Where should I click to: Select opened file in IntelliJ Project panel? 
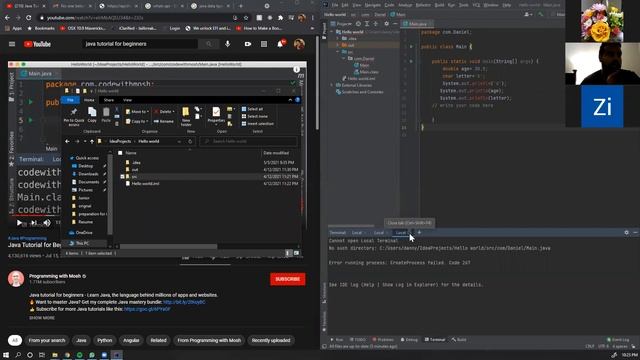pos(358,24)
